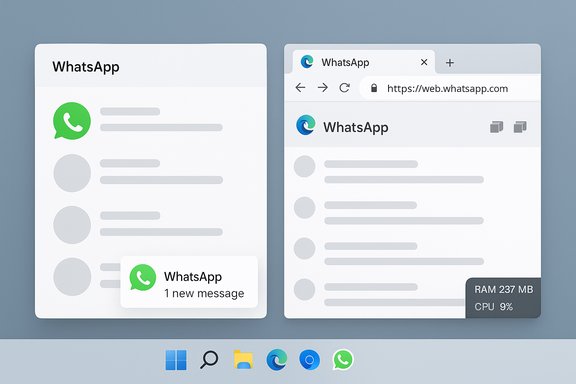Open a new browser tab with plus button

pyautogui.click(x=450, y=63)
